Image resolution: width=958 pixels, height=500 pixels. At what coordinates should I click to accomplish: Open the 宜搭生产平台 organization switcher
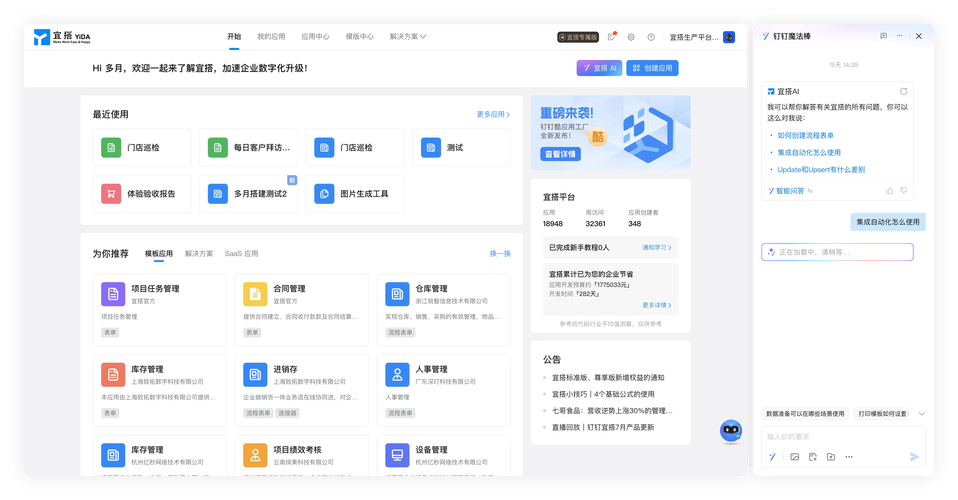pyautogui.click(x=694, y=37)
